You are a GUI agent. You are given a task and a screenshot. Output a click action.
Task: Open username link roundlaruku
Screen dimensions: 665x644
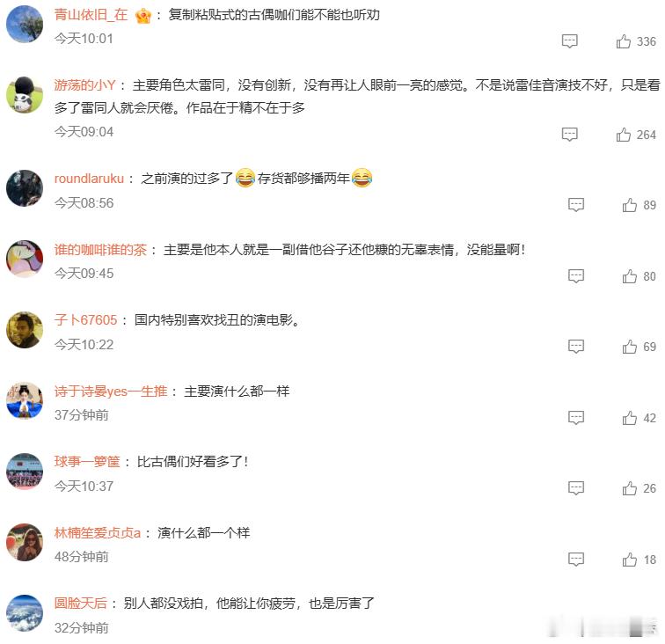coord(89,179)
